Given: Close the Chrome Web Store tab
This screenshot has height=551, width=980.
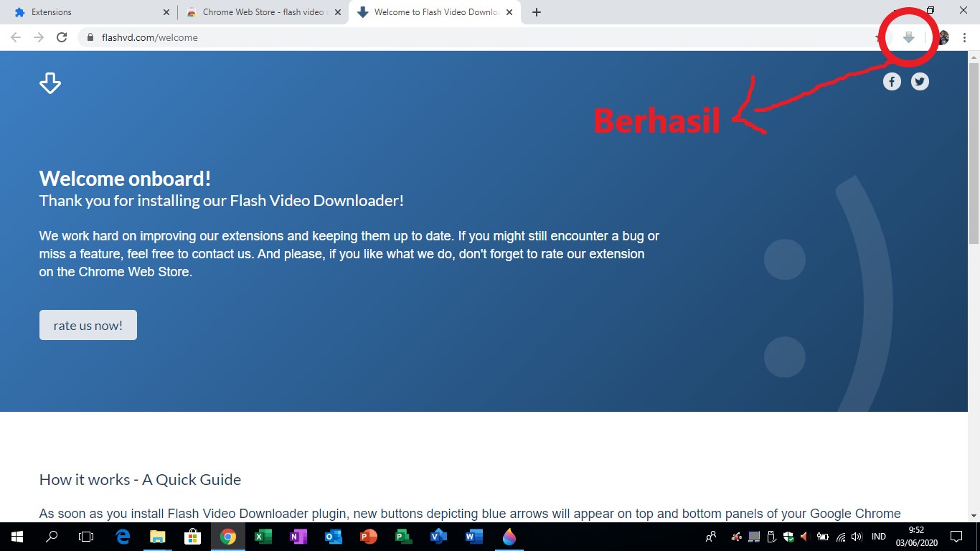Looking at the screenshot, I should tap(337, 12).
